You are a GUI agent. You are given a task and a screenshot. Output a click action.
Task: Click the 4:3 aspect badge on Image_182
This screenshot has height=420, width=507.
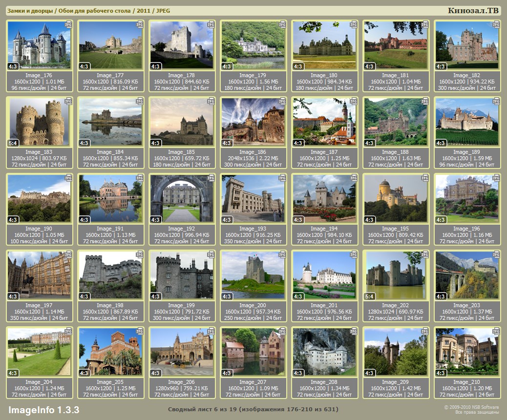coord(441,66)
